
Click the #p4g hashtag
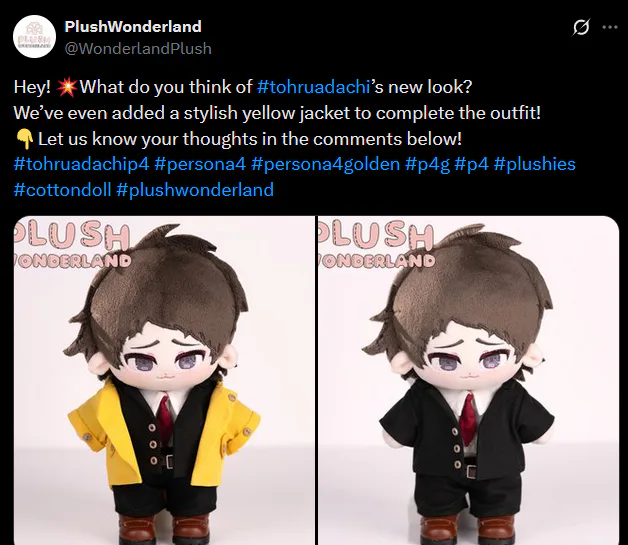pos(427,164)
